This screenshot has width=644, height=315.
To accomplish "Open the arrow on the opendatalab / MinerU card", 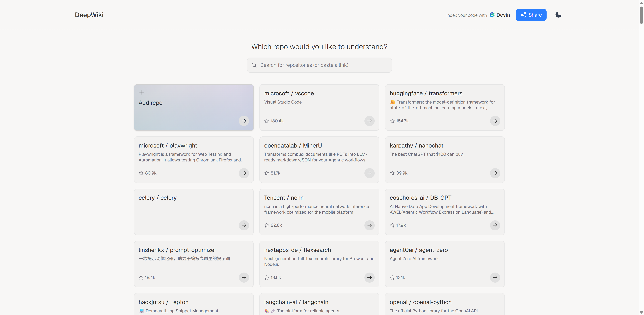I will (369, 173).
